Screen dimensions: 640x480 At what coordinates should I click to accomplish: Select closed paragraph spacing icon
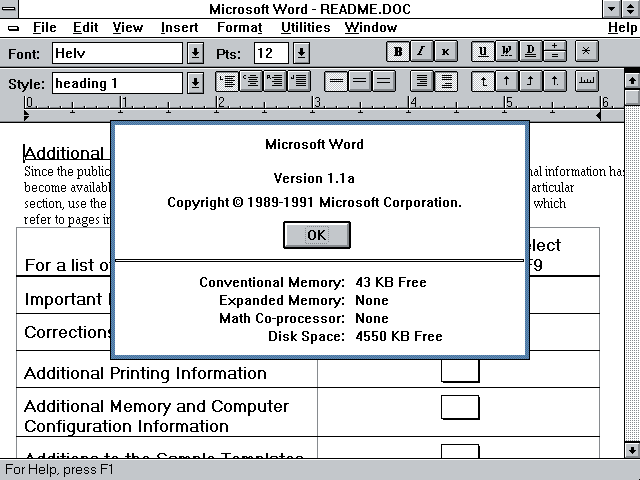[422, 81]
